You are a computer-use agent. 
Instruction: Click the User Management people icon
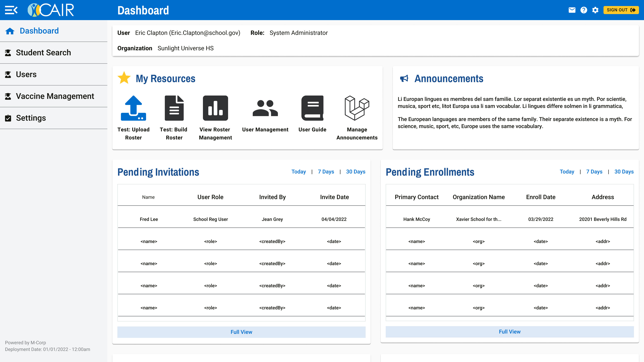[x=265, y=108]
